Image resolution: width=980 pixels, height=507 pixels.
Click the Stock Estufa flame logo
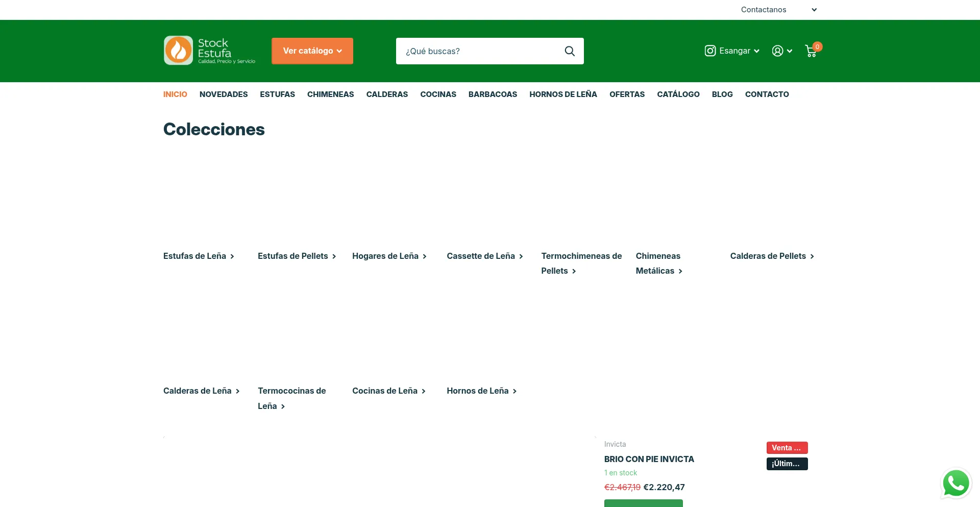178,51
